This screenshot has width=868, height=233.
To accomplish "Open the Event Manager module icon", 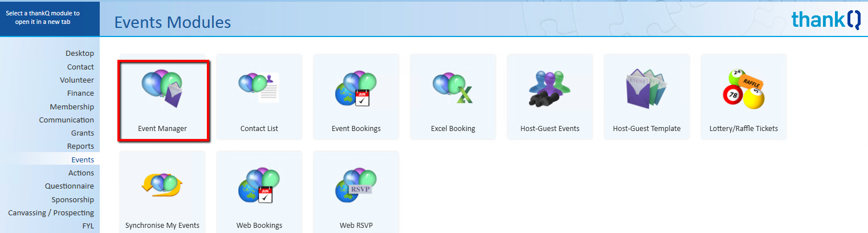I will tap(162, 89).
